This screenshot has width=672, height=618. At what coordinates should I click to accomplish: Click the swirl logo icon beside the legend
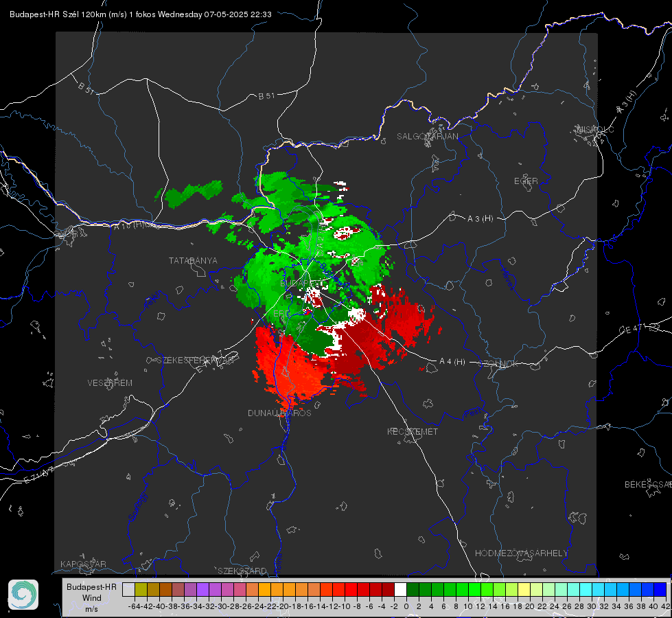(x=23, y=595)
